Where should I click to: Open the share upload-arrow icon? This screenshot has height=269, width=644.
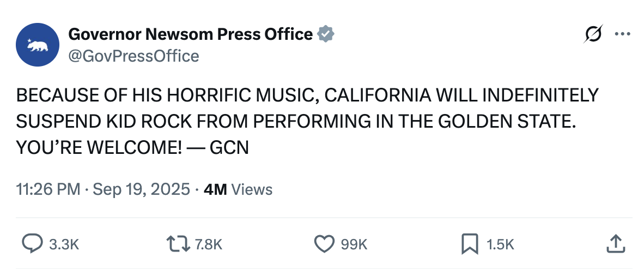[x=616, y=243]
